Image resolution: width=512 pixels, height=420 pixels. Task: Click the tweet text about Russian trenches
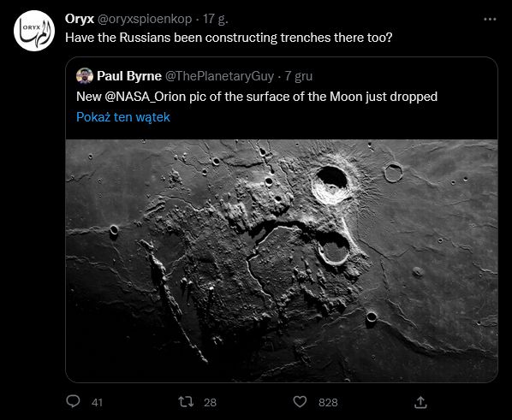point(229,38)
